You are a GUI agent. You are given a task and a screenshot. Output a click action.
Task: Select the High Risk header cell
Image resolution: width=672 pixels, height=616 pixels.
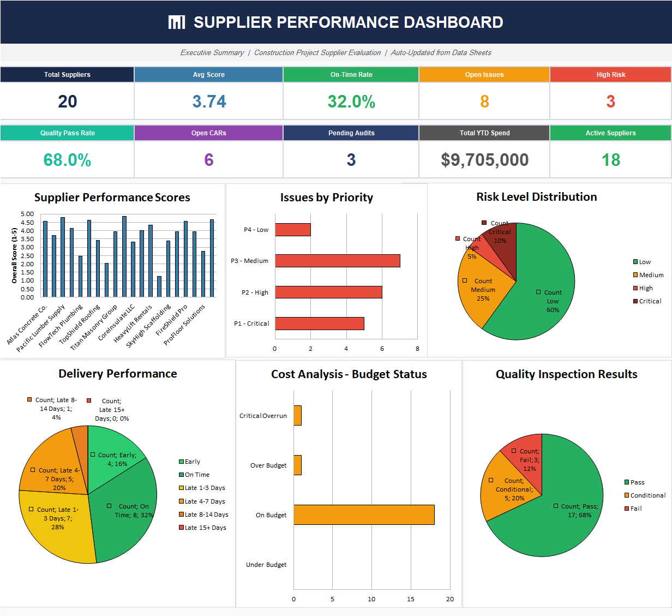coord(611,75)
